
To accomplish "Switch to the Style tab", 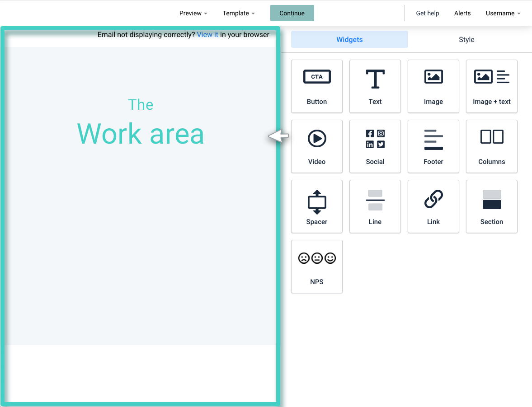I will (x=466, y=39).
